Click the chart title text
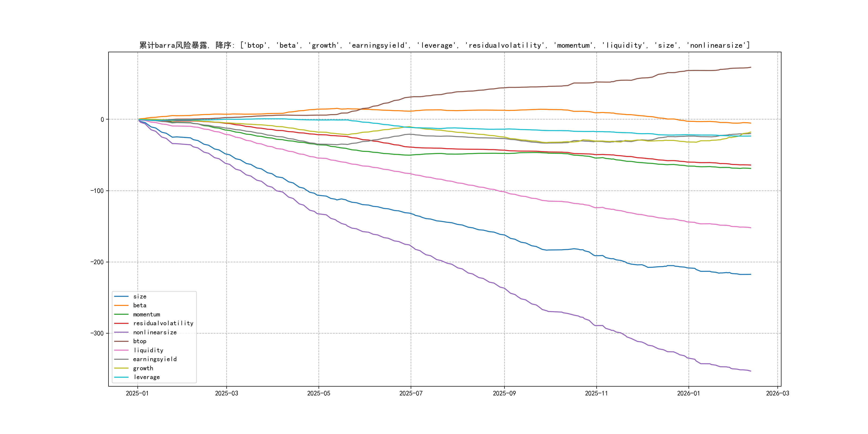868x434 pixels. pyautogui.click(x=444, y=45)
